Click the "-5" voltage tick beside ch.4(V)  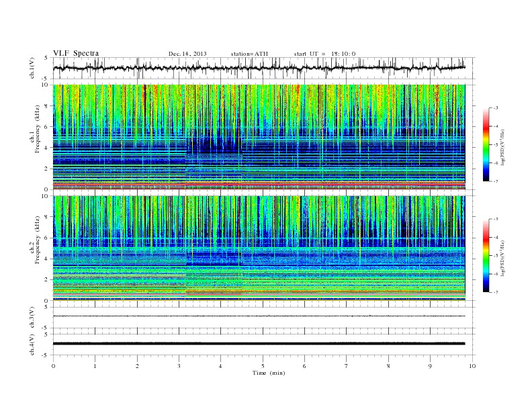coord(46,355)
